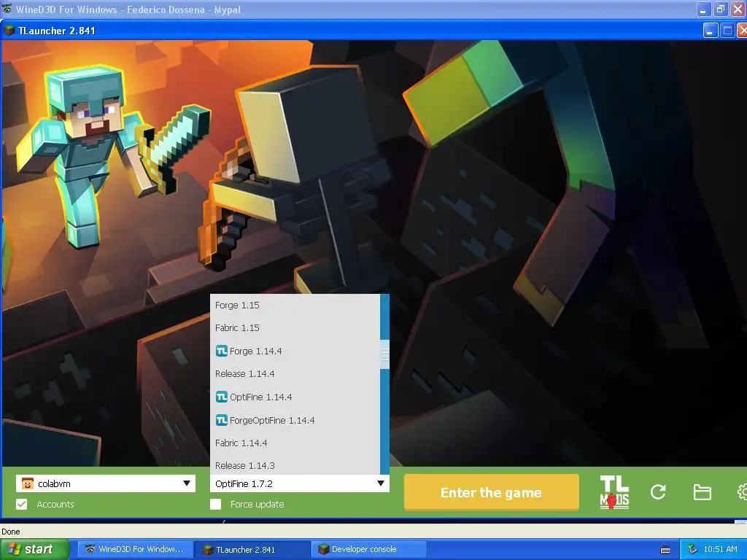Click the TL icon beside Forge 1.14.4
The image size is (747, 560).
tap(222, 351)
